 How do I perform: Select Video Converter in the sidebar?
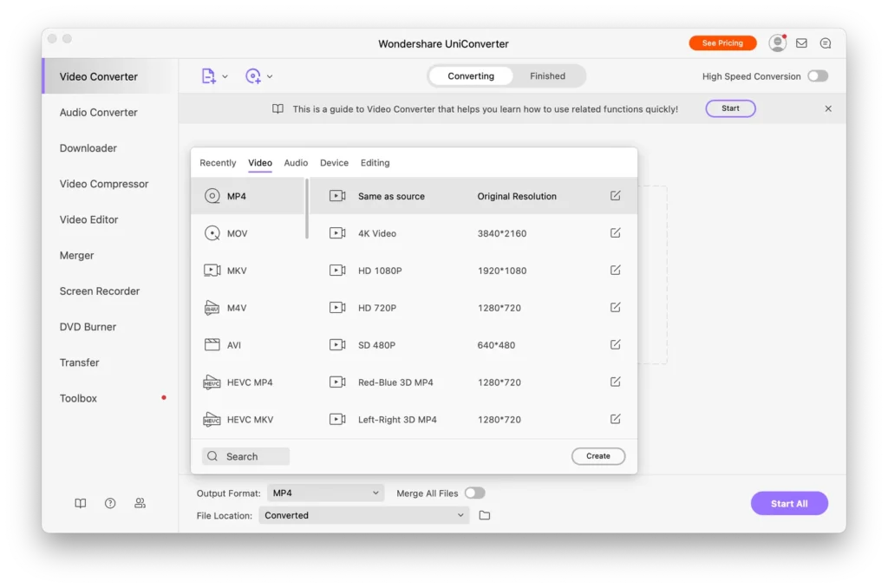point(111,76)
